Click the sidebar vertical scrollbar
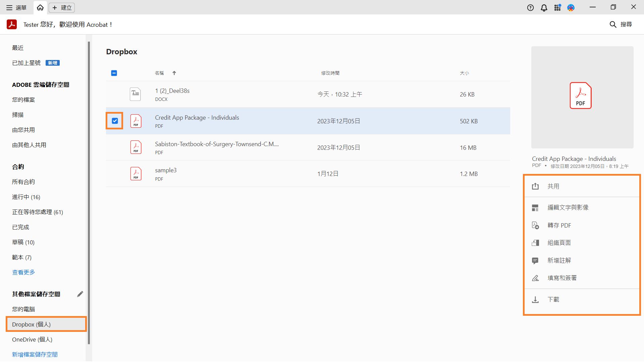This screenshot has height=362, width=644. click(89, 193)
